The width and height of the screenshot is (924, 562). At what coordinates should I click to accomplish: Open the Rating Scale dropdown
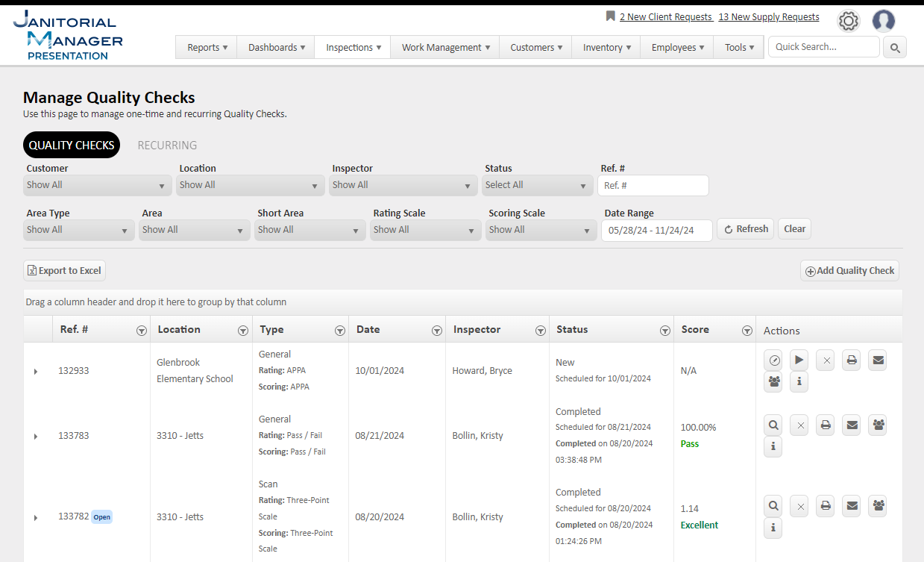pos(425,231)
